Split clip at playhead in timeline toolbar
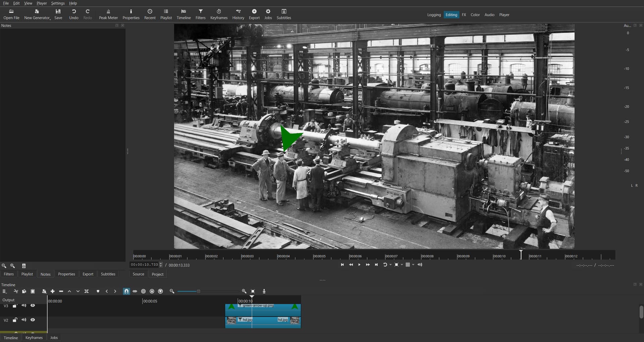Screen dimensions: 644x342 pos(87,291)
